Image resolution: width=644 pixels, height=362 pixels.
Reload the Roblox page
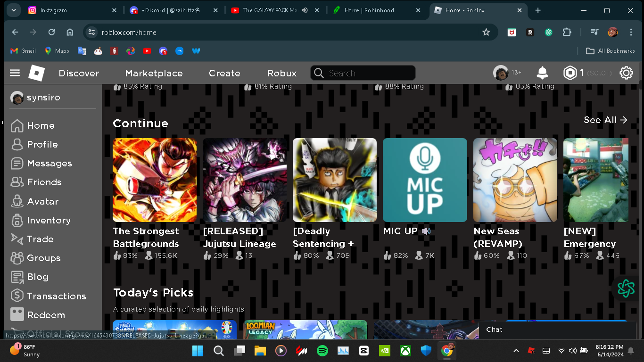[52, 32]
